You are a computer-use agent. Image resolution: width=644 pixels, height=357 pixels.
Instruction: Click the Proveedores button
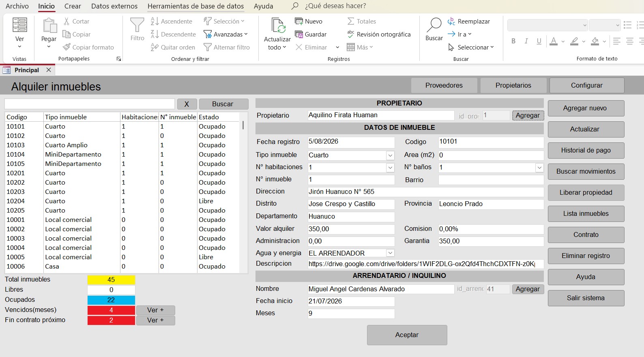(x=444, y=86)
